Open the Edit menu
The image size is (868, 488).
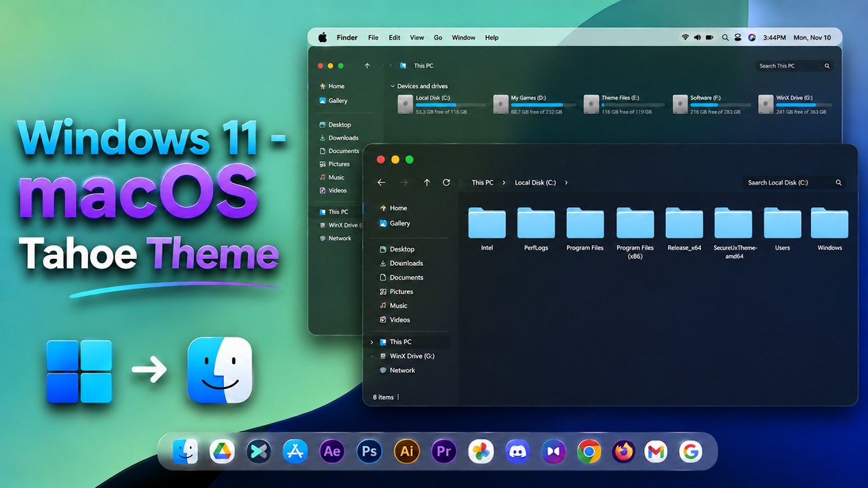(x=395, y=37)
